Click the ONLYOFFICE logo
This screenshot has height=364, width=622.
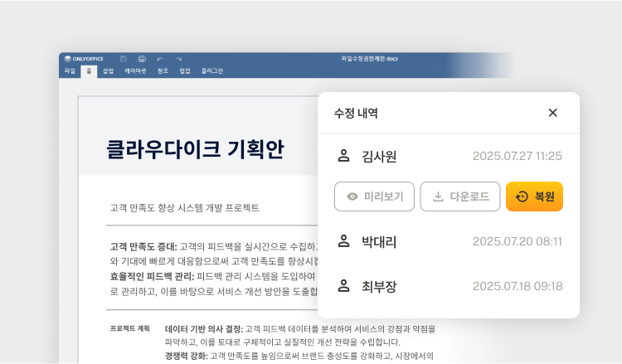point(84,59)
